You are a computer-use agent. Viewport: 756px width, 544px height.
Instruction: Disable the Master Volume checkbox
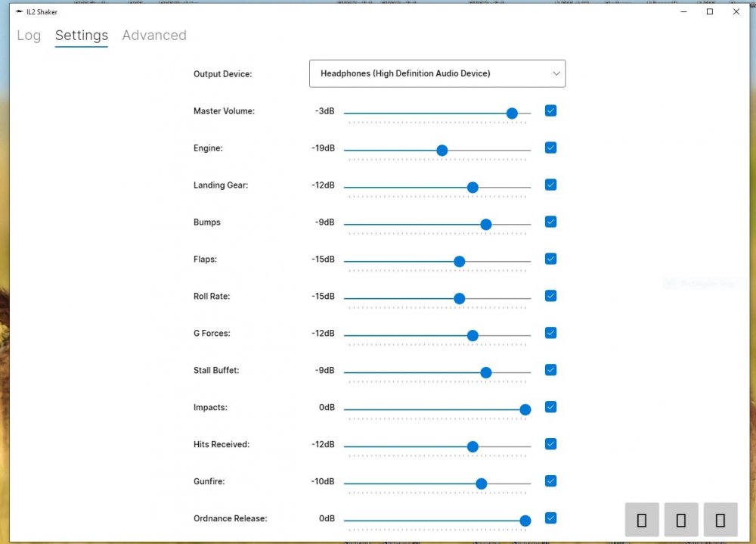point(550,110)
